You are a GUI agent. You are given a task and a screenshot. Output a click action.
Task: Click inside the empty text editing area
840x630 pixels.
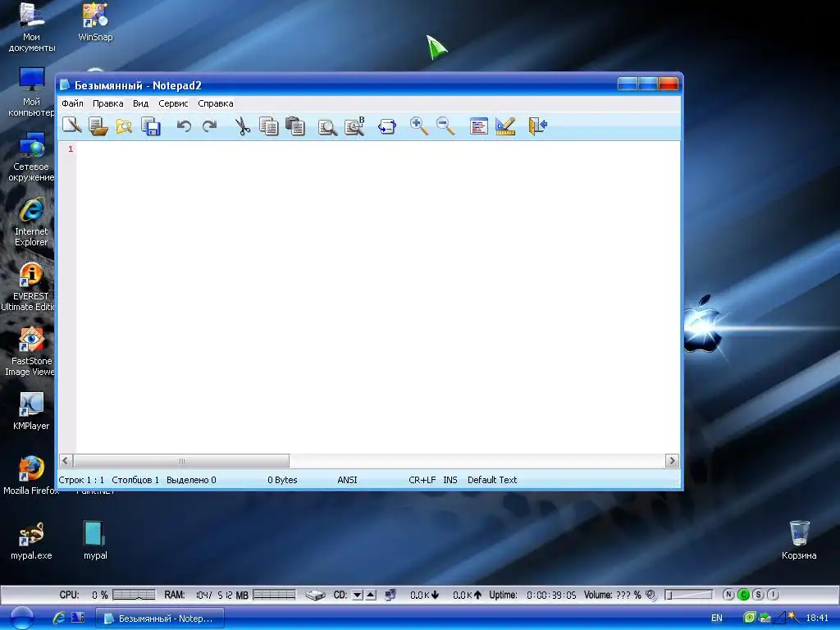[x=377, y=297]
